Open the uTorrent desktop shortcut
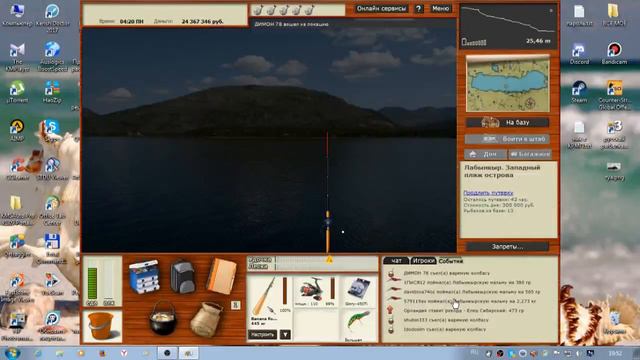This screenshot has height=360, width=640. click(x=17, y=91)
